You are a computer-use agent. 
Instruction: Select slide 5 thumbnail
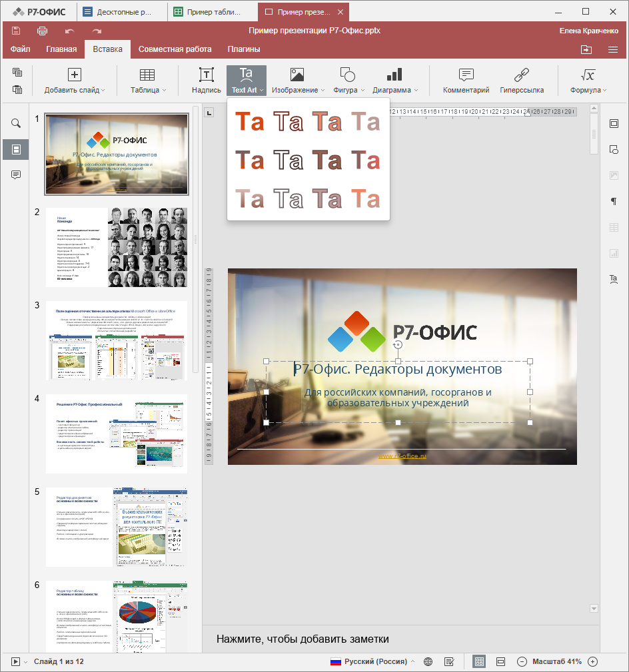click(117, 527)
